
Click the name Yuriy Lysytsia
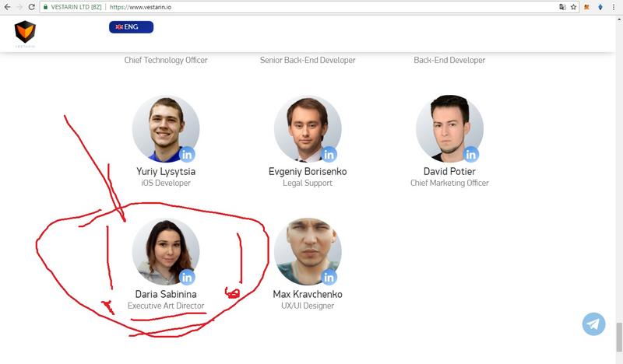tap(166, 171)
